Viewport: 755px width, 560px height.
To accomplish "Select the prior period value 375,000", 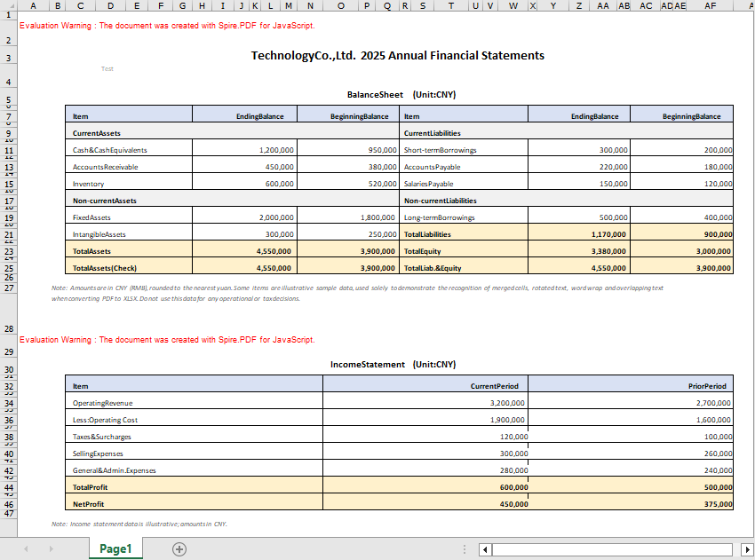I will (631, 501).
